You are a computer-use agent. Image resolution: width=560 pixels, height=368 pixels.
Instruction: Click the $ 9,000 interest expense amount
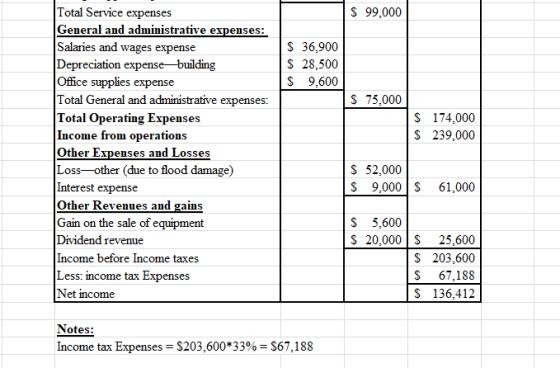click(x=376, y=187)
